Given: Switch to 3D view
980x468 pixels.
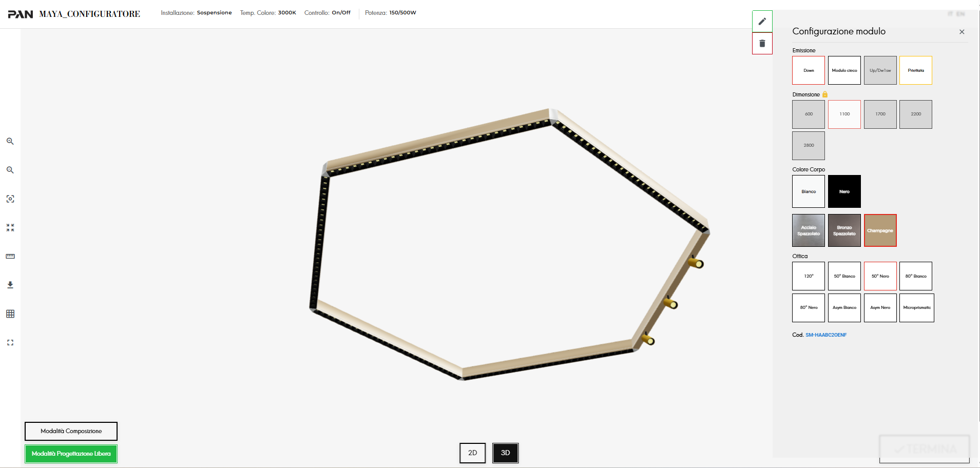Looking at the screenshot, I should tap(506, 453).
